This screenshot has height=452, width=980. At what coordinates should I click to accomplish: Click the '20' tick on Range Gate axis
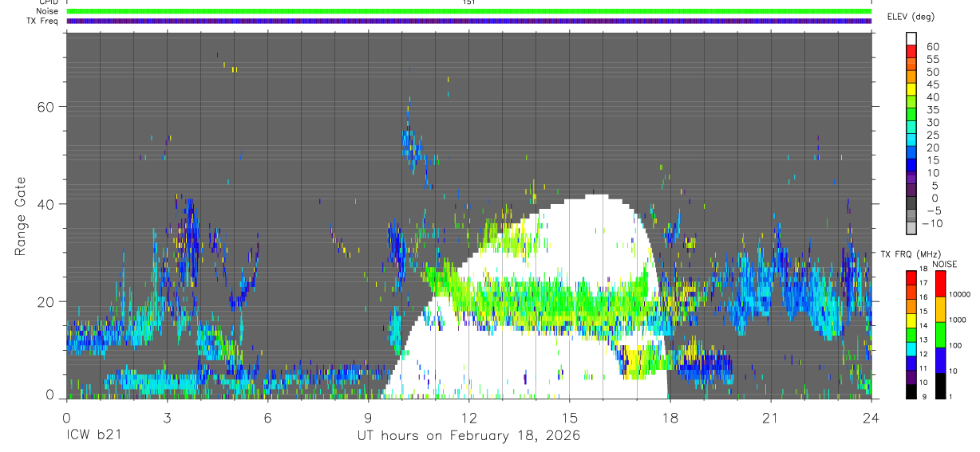click(44, 301)
